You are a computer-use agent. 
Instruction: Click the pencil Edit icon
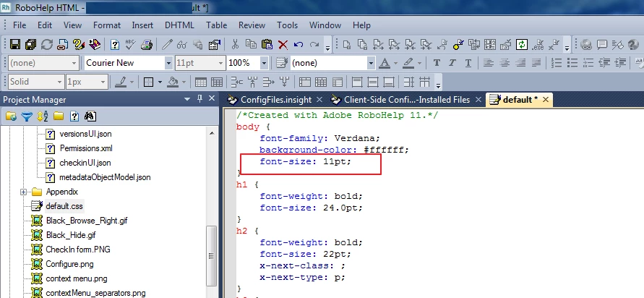pyautogui.click(x=167, y=44)
